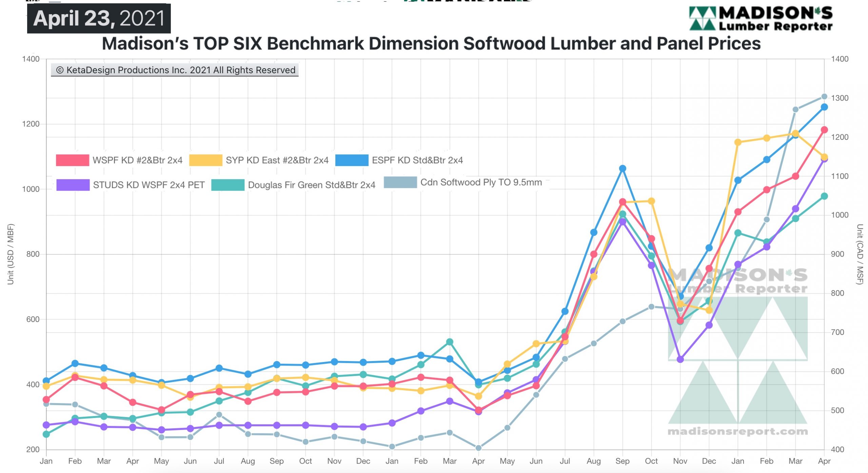Toggle the SYP KD East #2&Btr 2x4 legend label

coord(277,160)
